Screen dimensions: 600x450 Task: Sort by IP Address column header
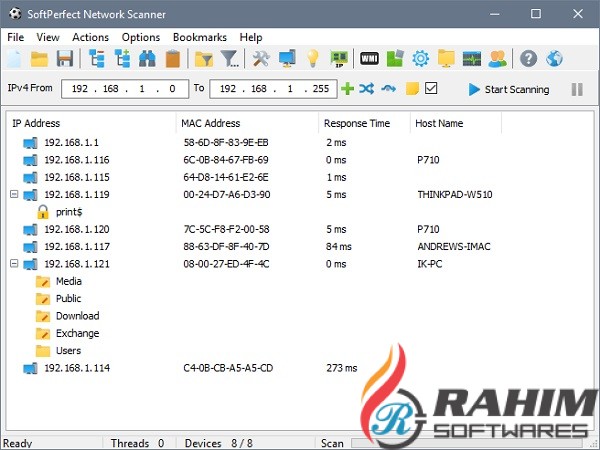tap(91, 123)
